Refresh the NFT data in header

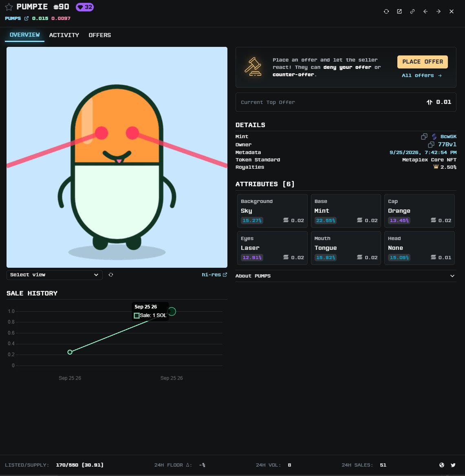pos(386,11)
